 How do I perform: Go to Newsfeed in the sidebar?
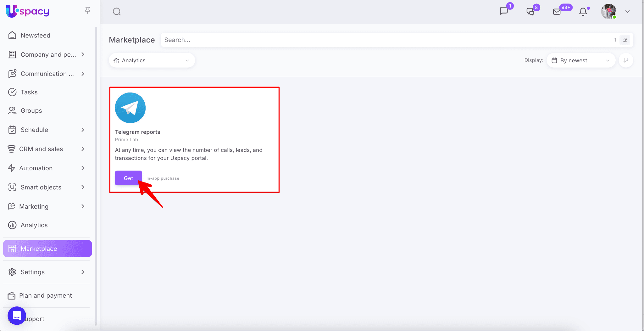(35, 35)
